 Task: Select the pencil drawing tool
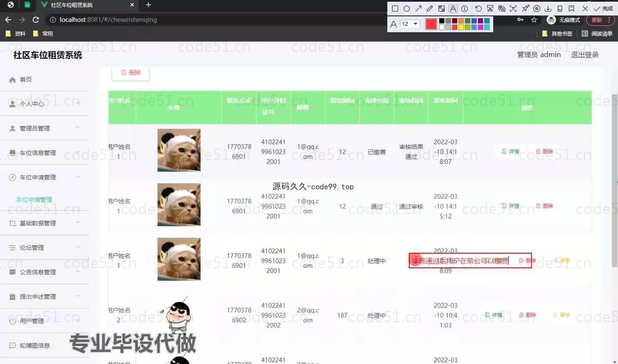tap(430, 9)
